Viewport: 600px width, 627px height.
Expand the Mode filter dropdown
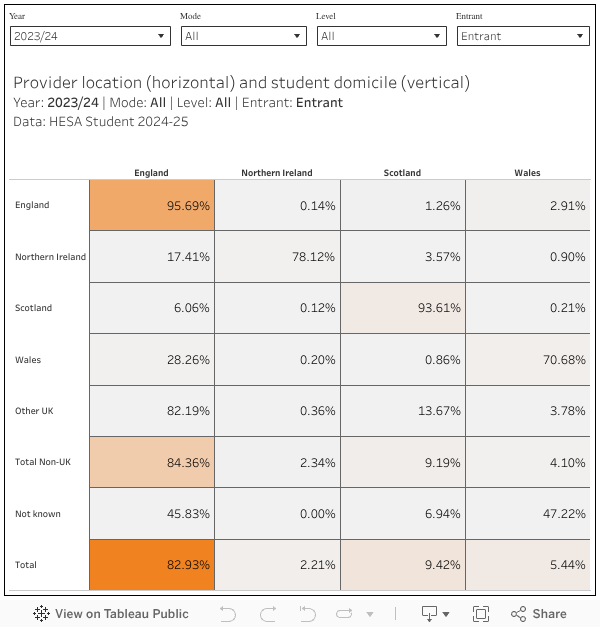(x=243, y=36)
